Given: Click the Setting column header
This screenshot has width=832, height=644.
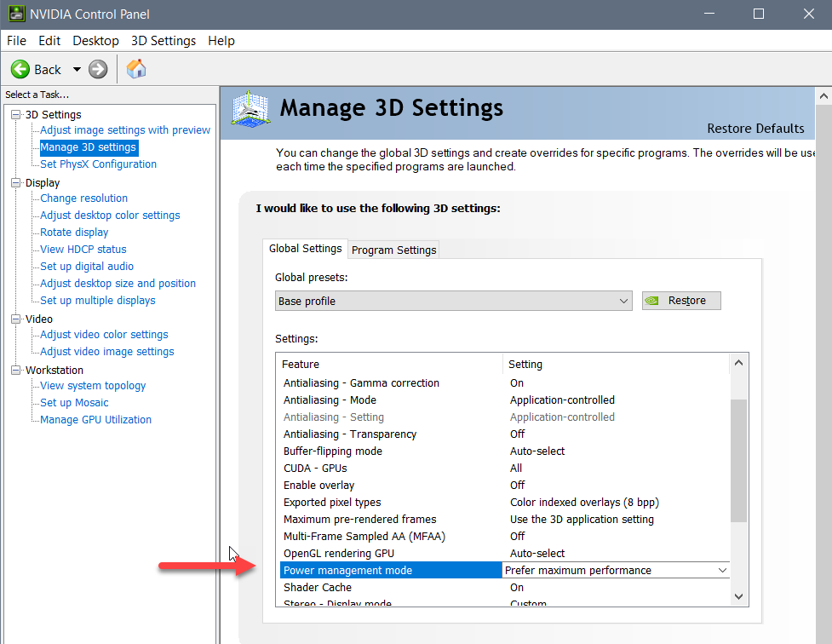Looking at the screenshot, I should coord(616,365).
